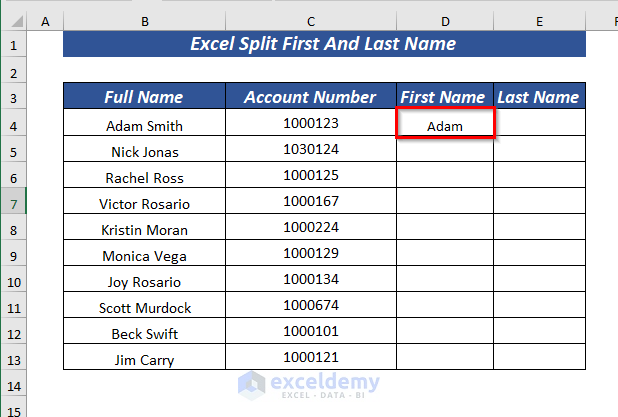The height and width of the screenshot is (417, 618).
Task: Select column D header
Action: 445,20
